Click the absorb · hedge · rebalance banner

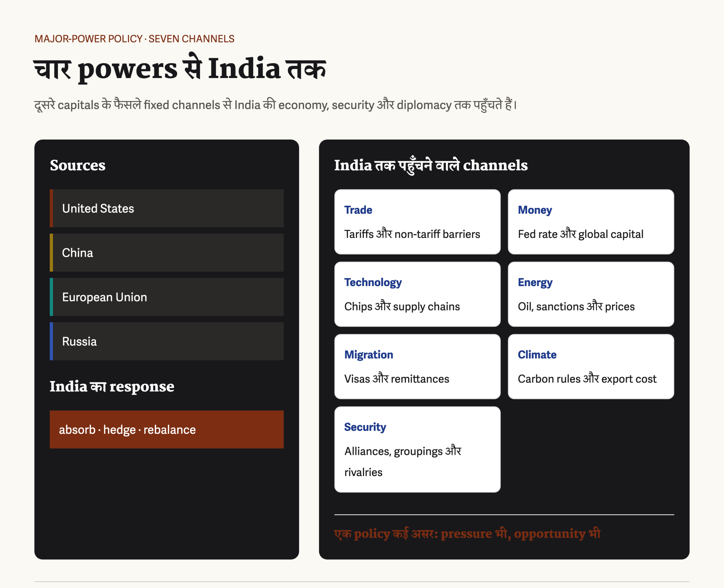[x=167, y=429]
